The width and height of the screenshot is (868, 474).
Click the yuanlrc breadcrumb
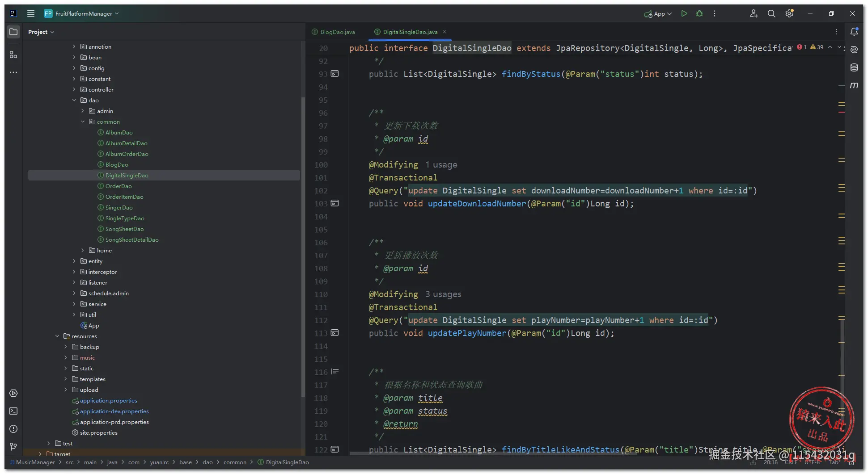click(x=159, y=462)
